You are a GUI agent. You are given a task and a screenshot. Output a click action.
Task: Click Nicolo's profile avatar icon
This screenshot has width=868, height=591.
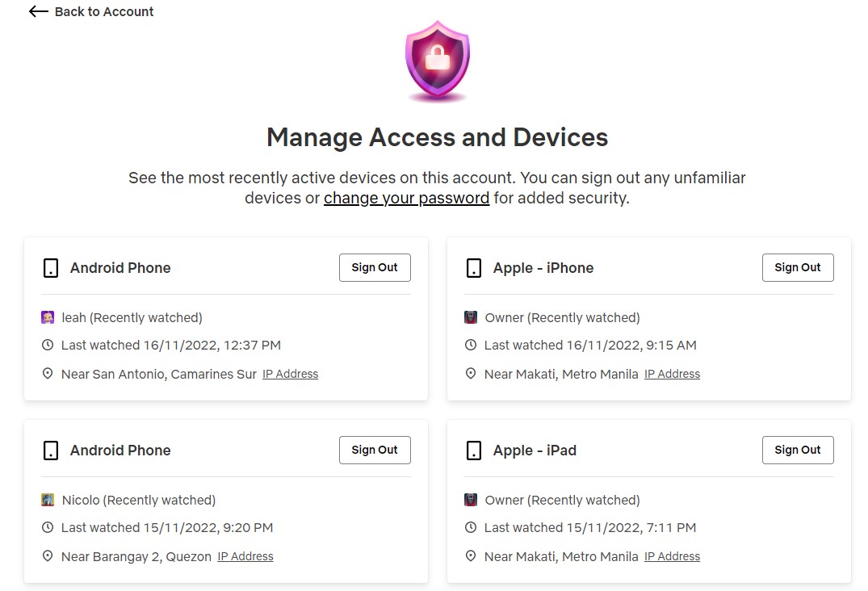pyautogui.click(x=48, y=500)
